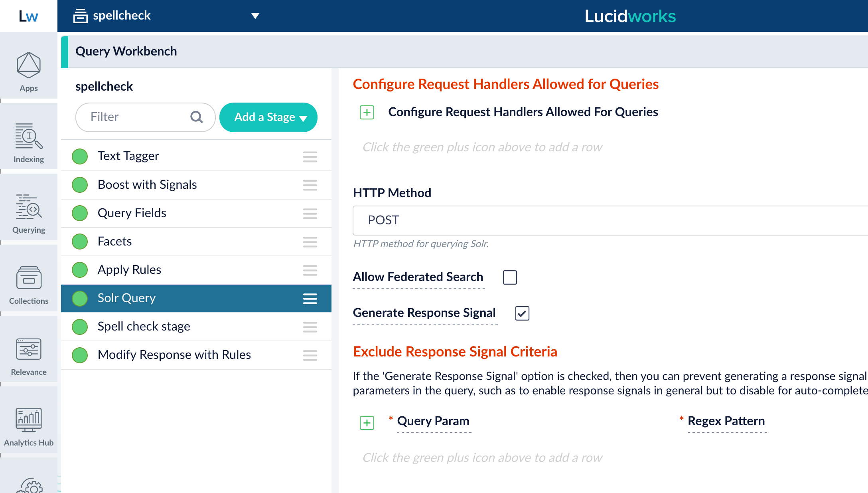Select the Spell check stage
868x493 pixels.
click(196, 327)
